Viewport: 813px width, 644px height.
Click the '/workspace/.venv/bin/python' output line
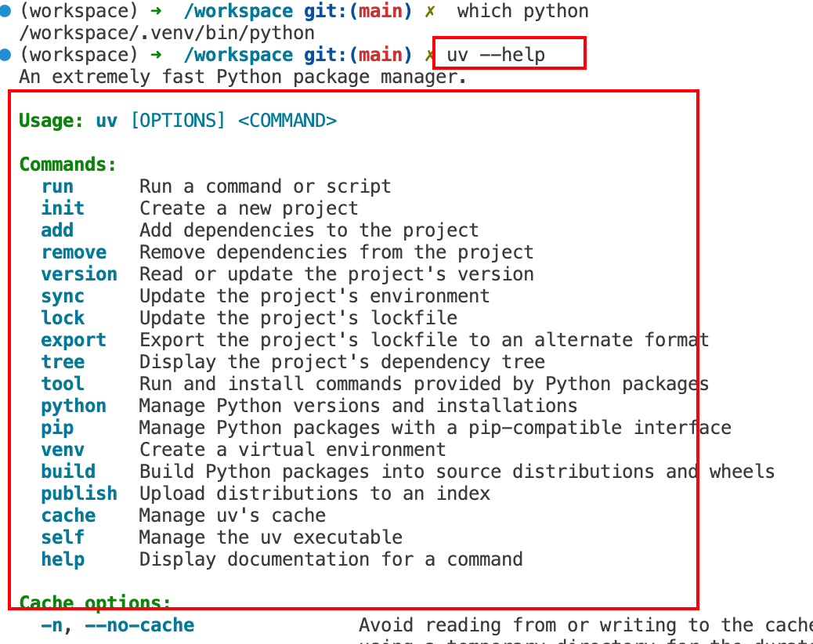tap(166, 33)
